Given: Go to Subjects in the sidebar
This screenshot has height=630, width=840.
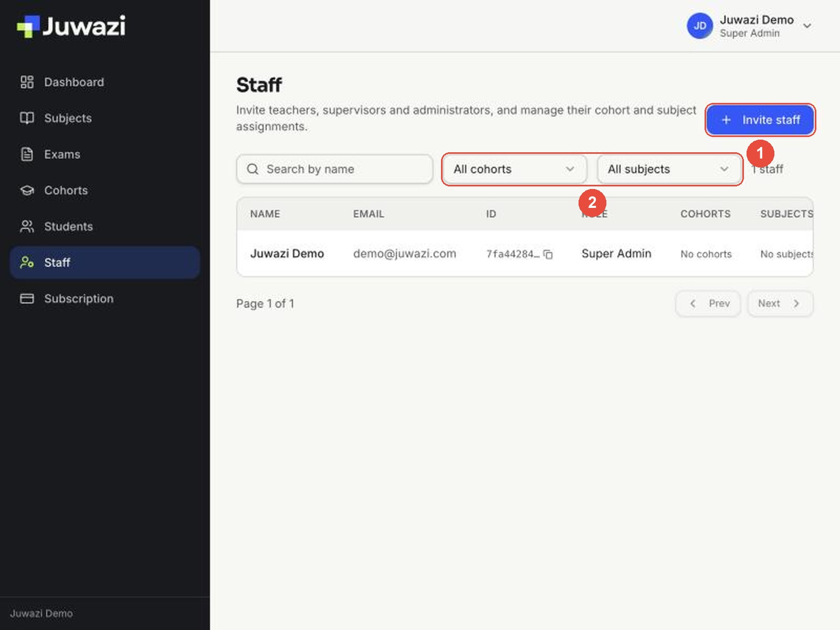Looking at the screenshot, I should pos(105,118).
